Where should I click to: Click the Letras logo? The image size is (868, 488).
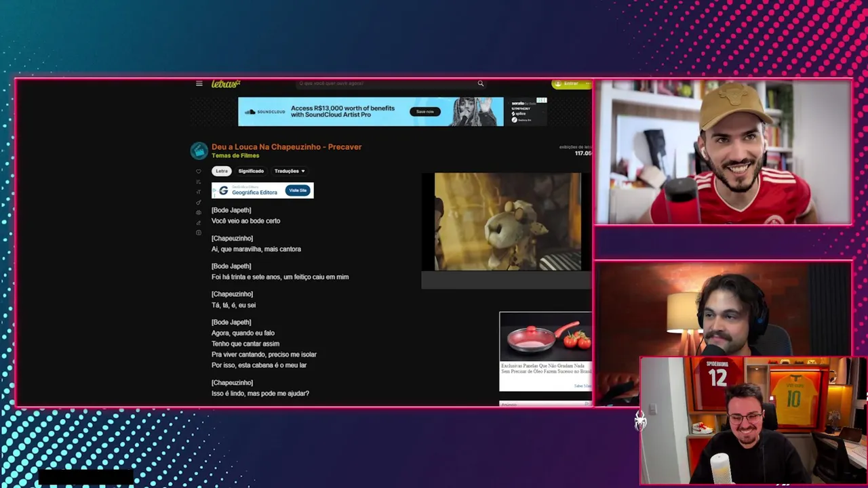(x=226, y=83)
